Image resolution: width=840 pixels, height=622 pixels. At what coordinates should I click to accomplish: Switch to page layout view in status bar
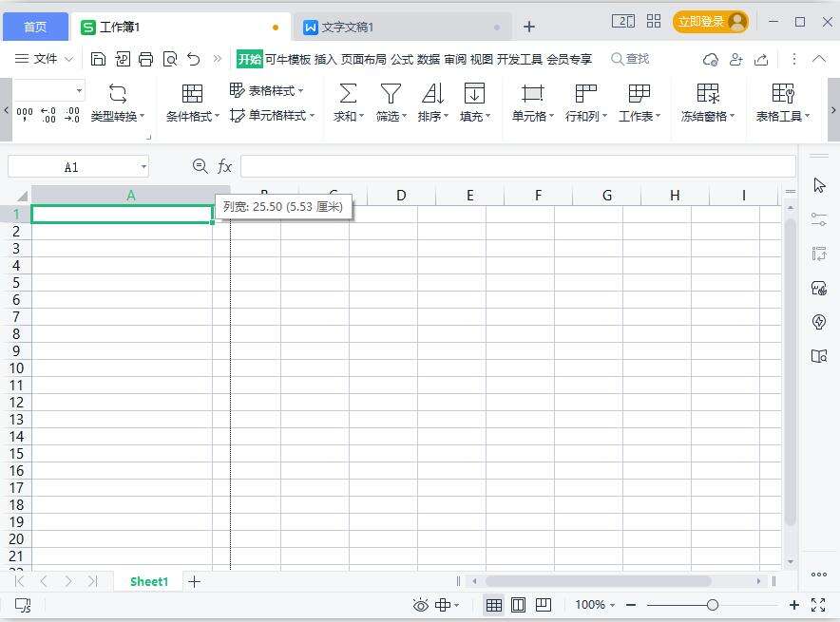[519, 605]
